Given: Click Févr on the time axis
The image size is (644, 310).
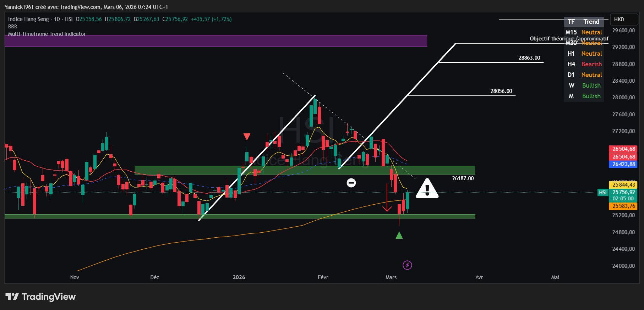Looking at the screenshot, I should click(323, 277).
